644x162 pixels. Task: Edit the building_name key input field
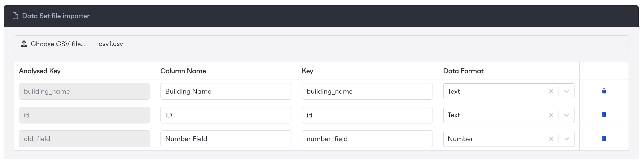pos(367,91)
